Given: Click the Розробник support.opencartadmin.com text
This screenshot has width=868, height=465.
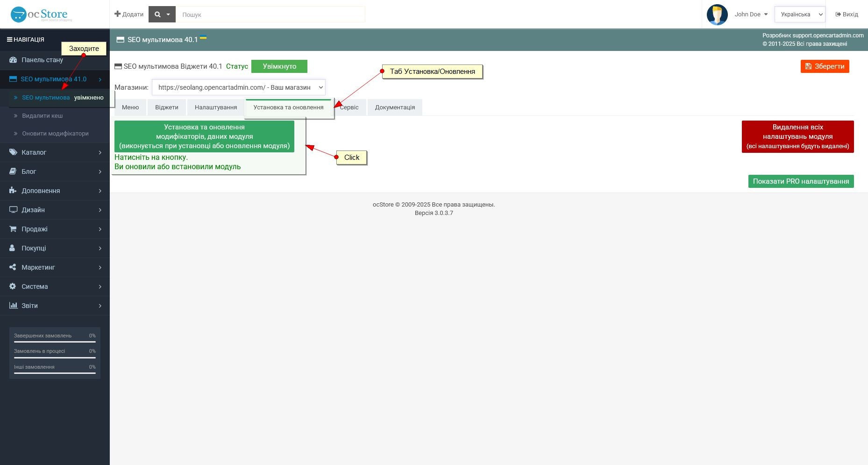Looking at the screenshot, I should 813,36.
